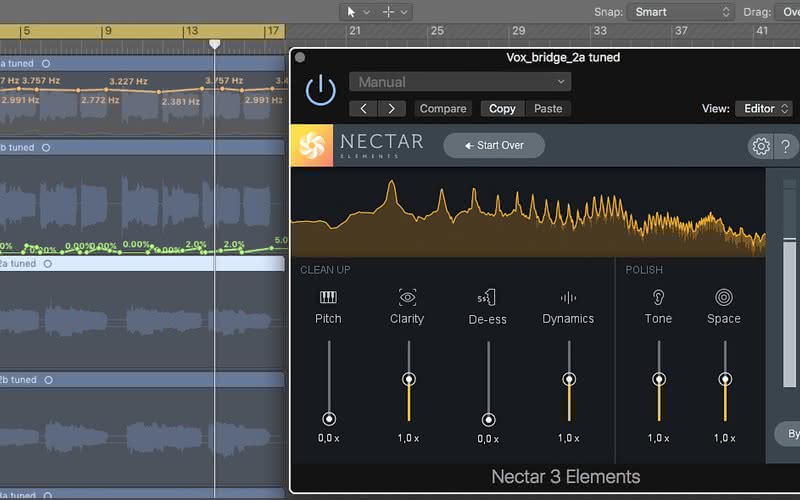This screenshot has height=500, width=800.
Task: Click the Paste button
Action: [x=548, y=109]
